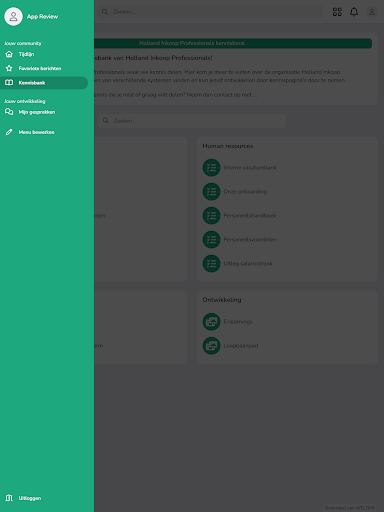Click the Favoriete berichten star icon

(x=9, y=68)
